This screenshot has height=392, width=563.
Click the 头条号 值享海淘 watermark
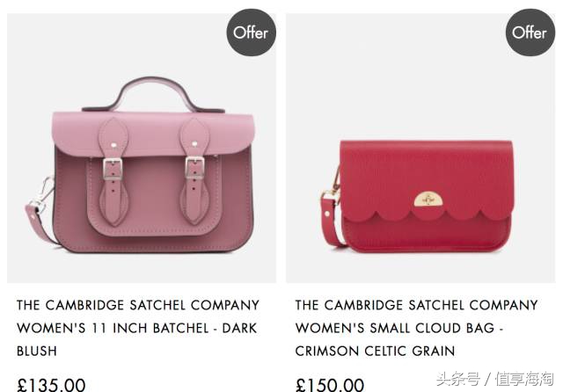[495, 379]
